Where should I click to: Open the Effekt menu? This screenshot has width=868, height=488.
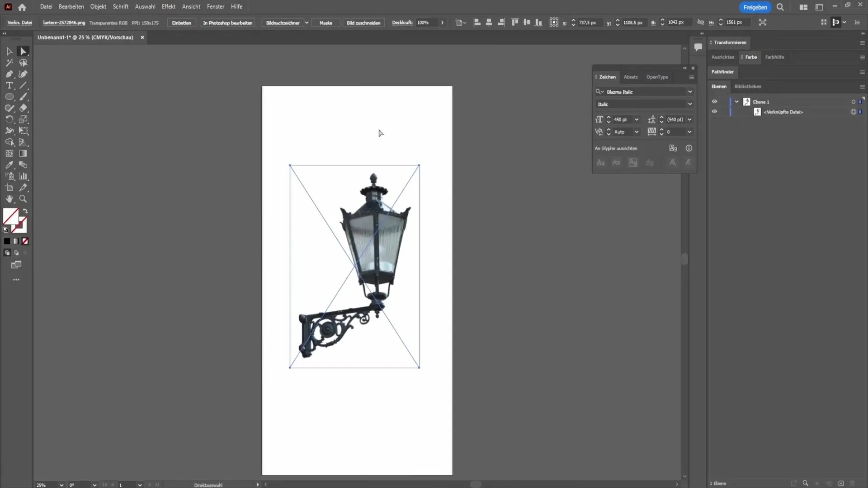pos(169,7)
